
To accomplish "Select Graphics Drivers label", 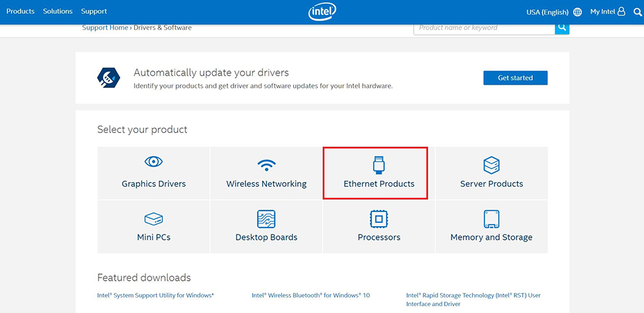I will point(154,184).
